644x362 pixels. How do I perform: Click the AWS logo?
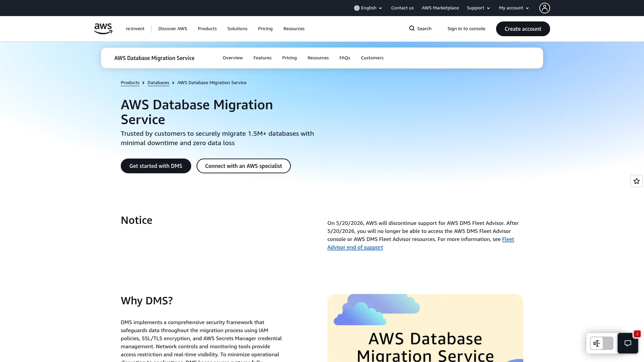pyautogui.click(x=103, y=28)
